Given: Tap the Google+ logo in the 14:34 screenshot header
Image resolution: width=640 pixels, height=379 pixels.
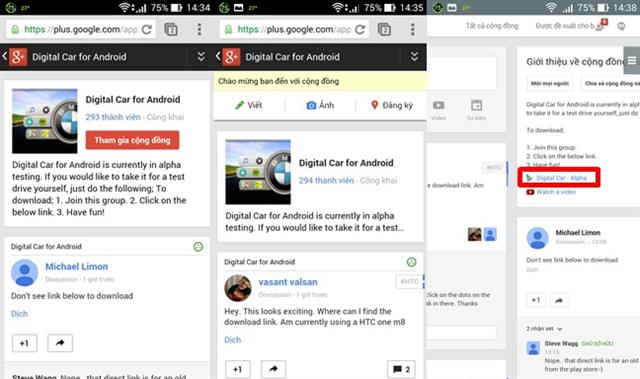Looking at the screenshot, I should [18, 57].
